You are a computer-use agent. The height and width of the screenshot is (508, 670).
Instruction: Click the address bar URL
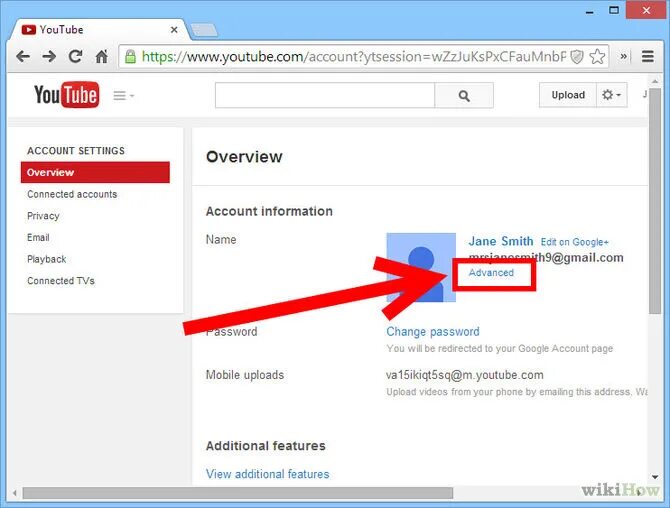(x=354, y=56)
